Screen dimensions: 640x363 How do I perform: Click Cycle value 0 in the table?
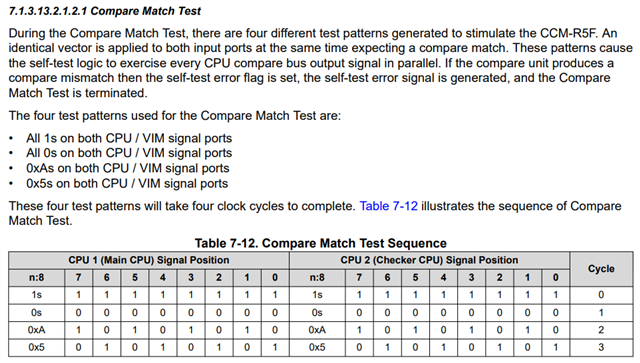tap(601, 295)
